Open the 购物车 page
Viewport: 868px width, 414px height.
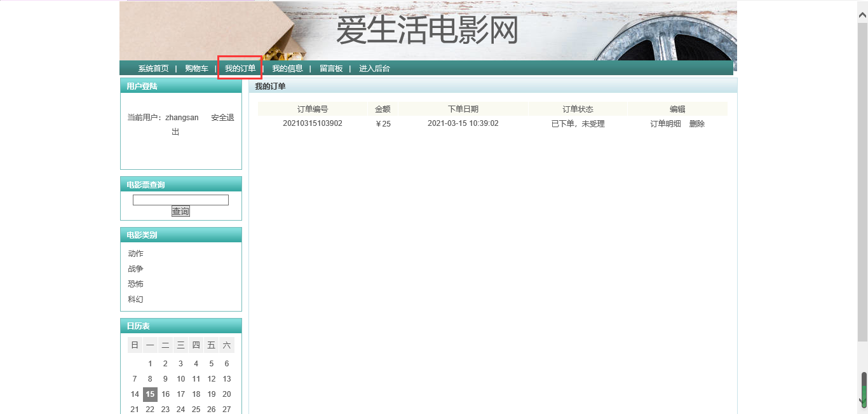(196, 69)
